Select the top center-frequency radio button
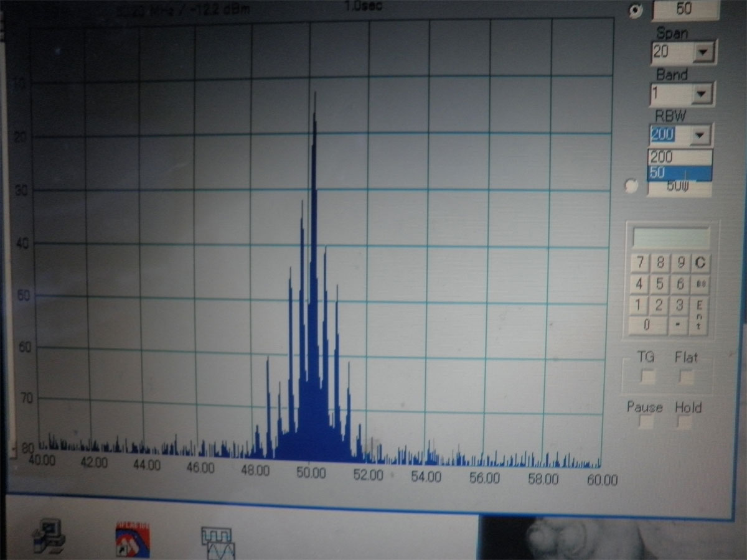 coord(635,12)
